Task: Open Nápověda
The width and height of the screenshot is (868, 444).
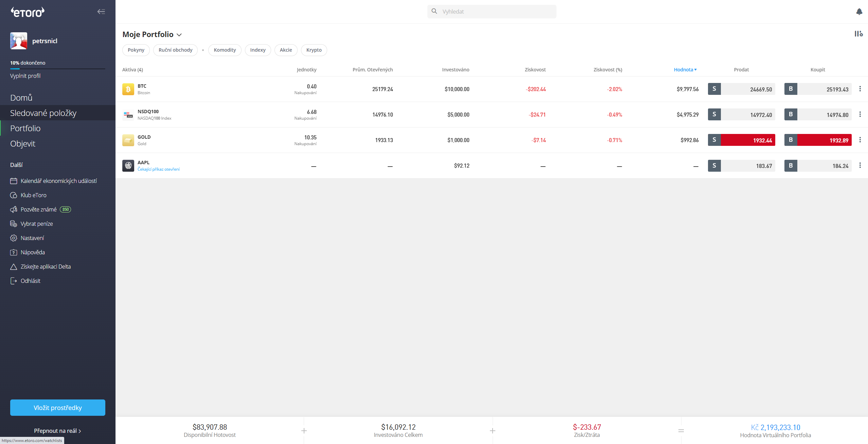Action: 33,252
